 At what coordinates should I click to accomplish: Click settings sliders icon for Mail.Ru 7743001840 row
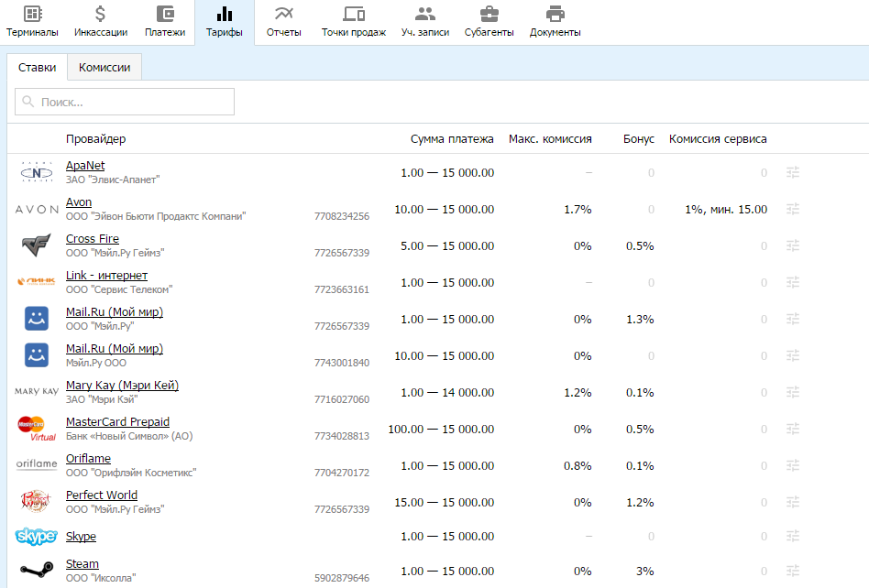793,354
